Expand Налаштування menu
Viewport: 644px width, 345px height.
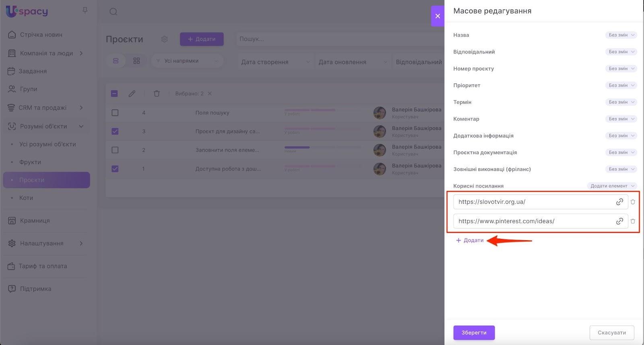pyautogui.click(x=46, y=243)
